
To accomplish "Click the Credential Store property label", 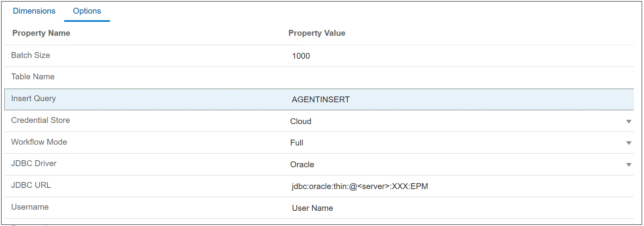I will coord(40,120).
